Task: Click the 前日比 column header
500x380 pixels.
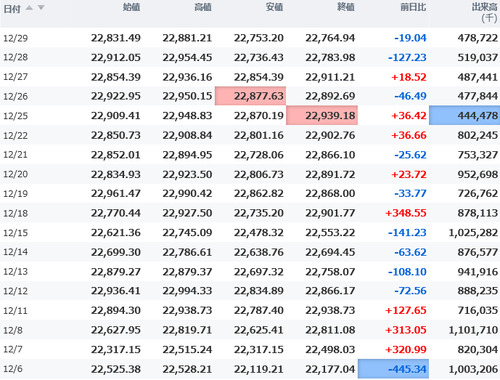Action: [413, 7]
